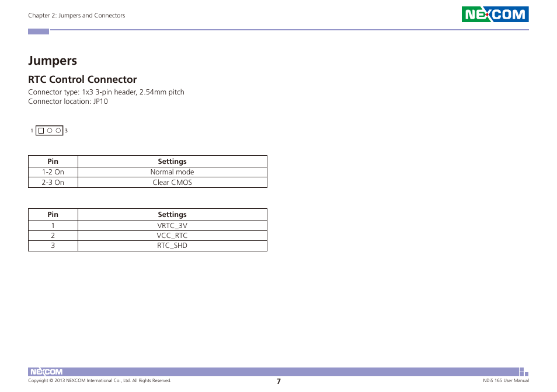The image size is (557, 392).
Task: Click the 'Connector type: 1x3 3-pin header' line
Action: tap(106, 92)
